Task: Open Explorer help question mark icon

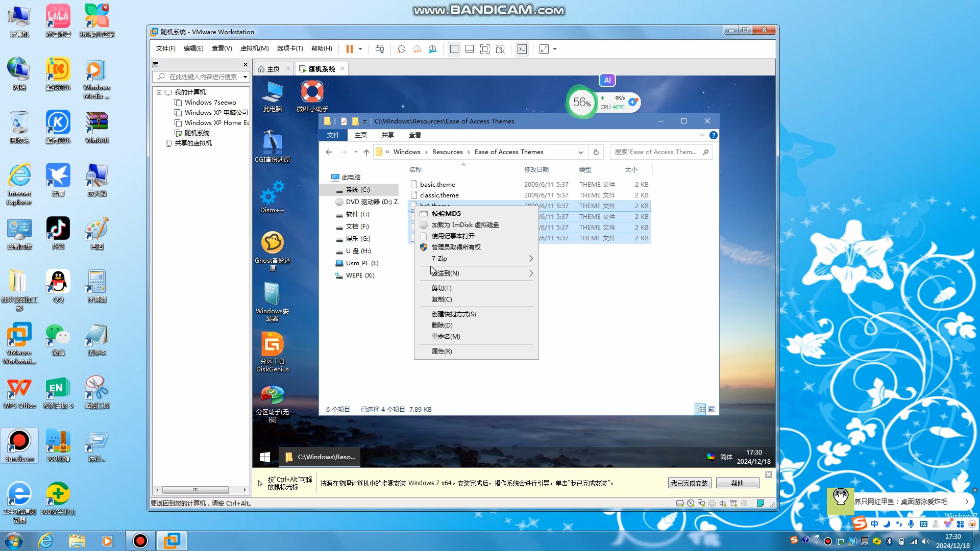Action: (x=714, y=135)
